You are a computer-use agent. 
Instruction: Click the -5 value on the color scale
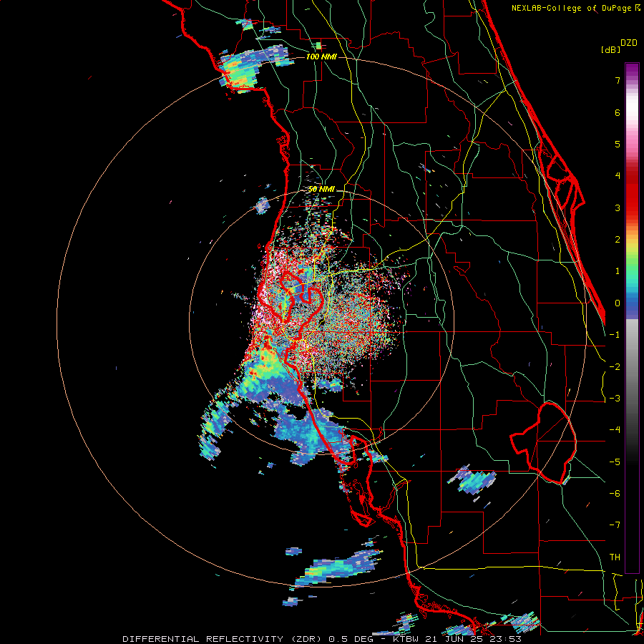click(615, 462)
